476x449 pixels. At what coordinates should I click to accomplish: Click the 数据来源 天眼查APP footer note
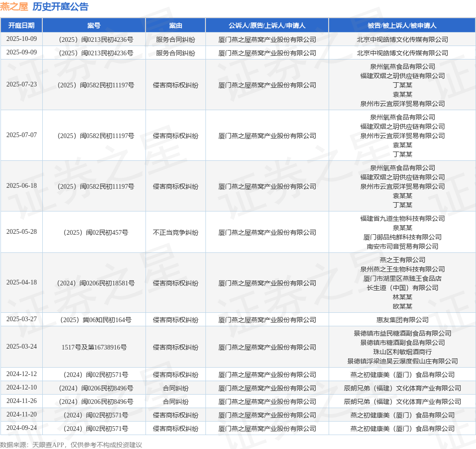click(x=71, y=445)
